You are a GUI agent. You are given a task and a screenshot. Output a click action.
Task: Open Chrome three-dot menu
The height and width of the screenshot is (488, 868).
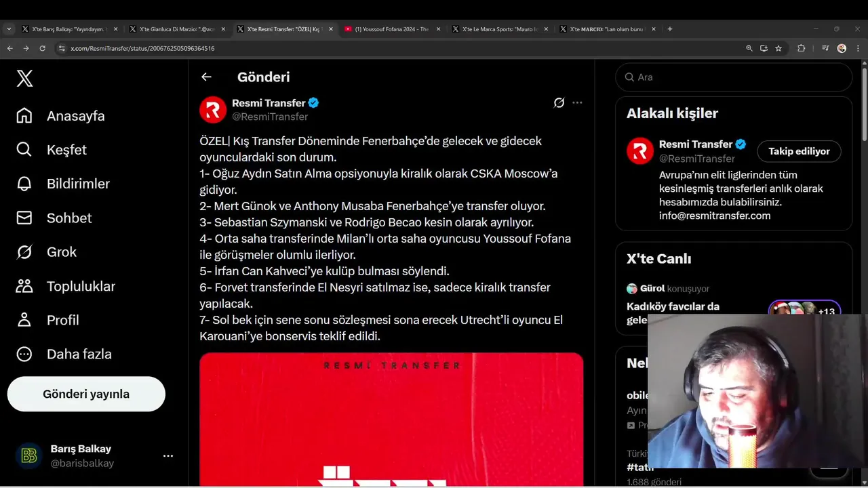click(859, 48)
